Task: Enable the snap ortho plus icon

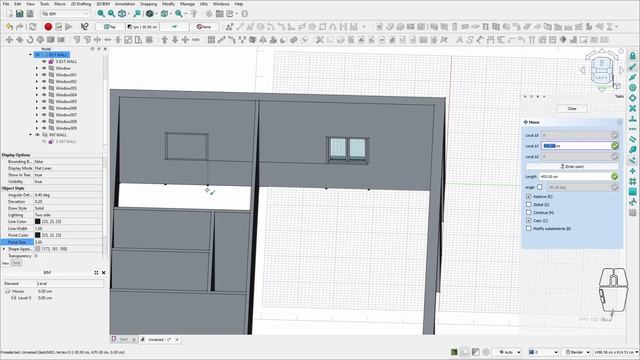Action: coord(632,171)
